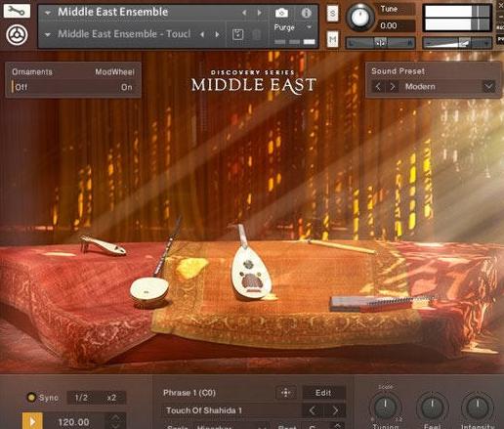Click the phrase drag-to-MIDI cross icon
Viewport: 504px width, 429px height.
tap(285, 393)
